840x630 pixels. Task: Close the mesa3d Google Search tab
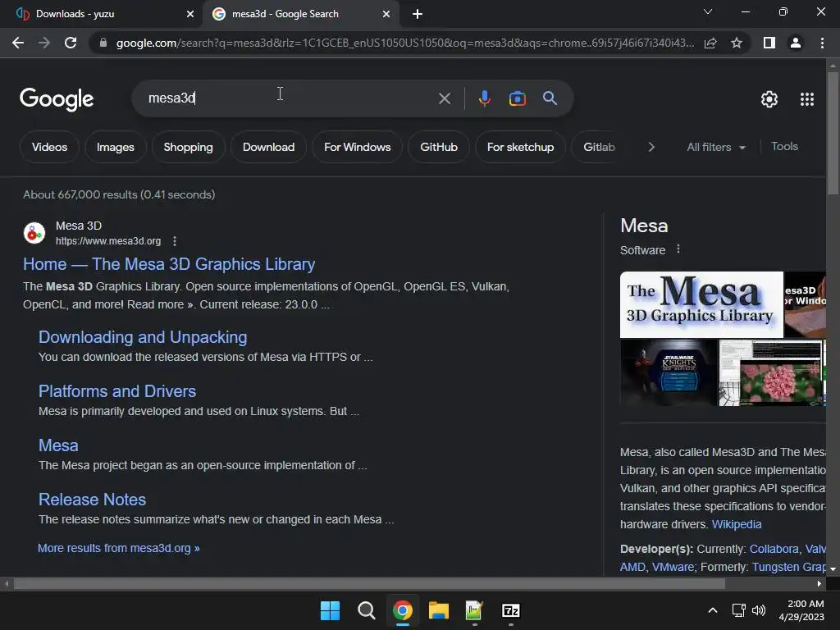pyautogui.click(x=386, y=14)
